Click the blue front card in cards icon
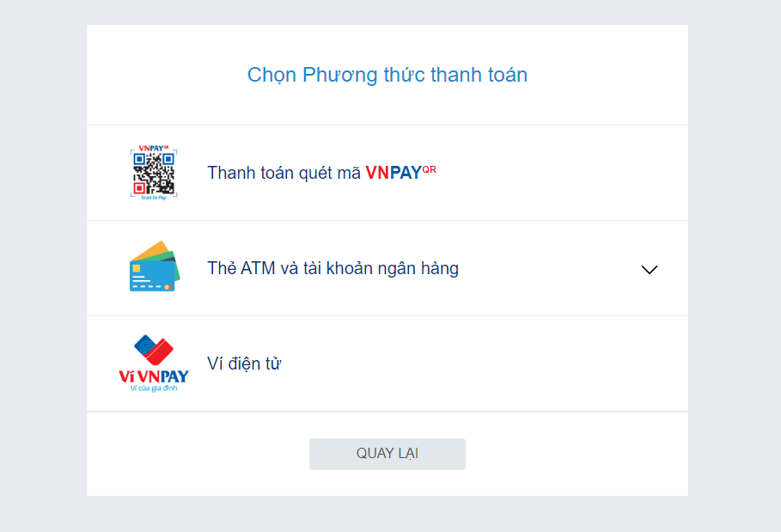Viewport: 781px width, 532px height. [152, 277]
